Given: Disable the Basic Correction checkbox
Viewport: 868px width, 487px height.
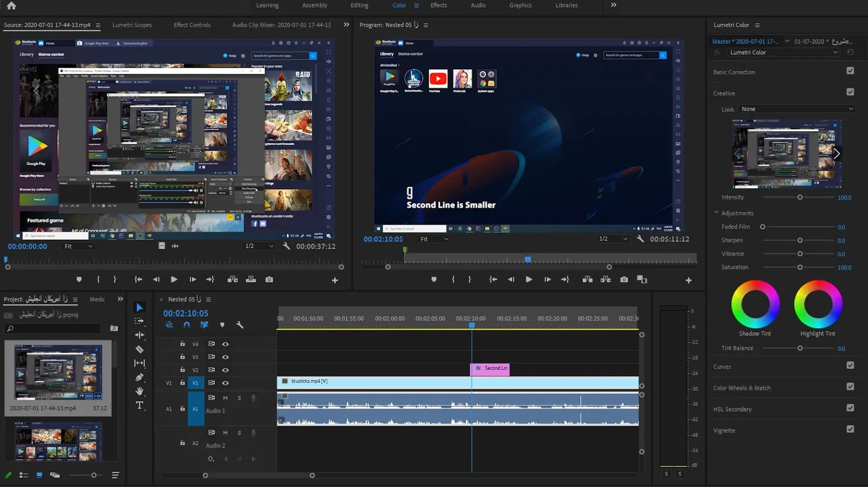Looking at the screenshot, I should click(x=850, y=71).
